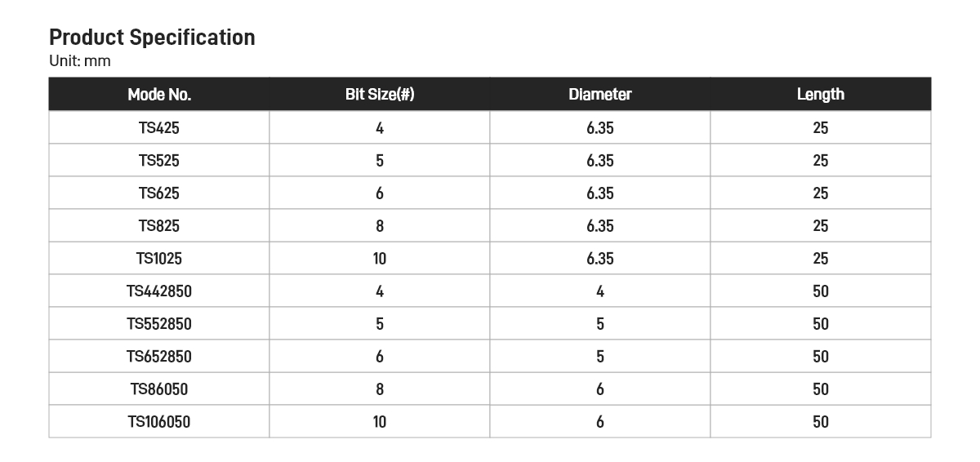Image resolution: width=980 pixels, height=462 pixels.
Task: Click model number TS652850
Action: [159, 357]
